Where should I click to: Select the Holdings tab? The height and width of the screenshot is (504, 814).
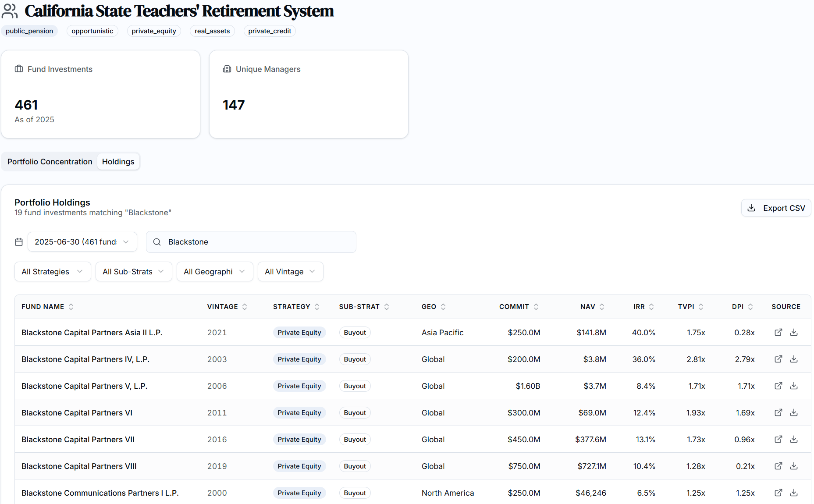tap(118, 162)
